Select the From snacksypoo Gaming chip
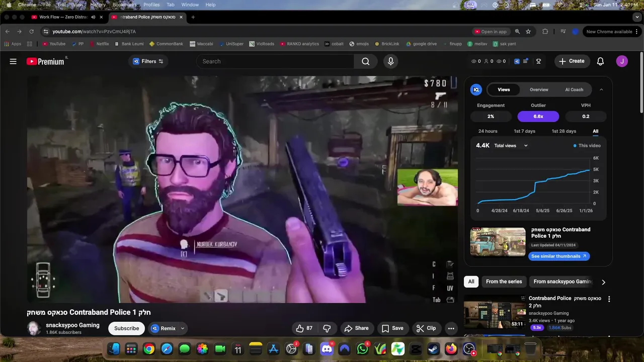The height and width of the screenshot is (362, 644). click(562, 282)
